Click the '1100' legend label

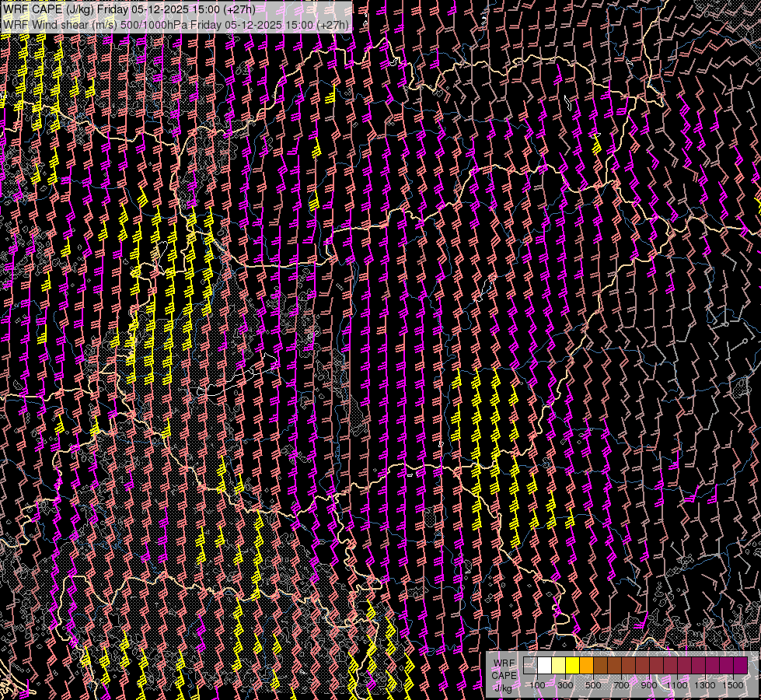tap(677, 685)
